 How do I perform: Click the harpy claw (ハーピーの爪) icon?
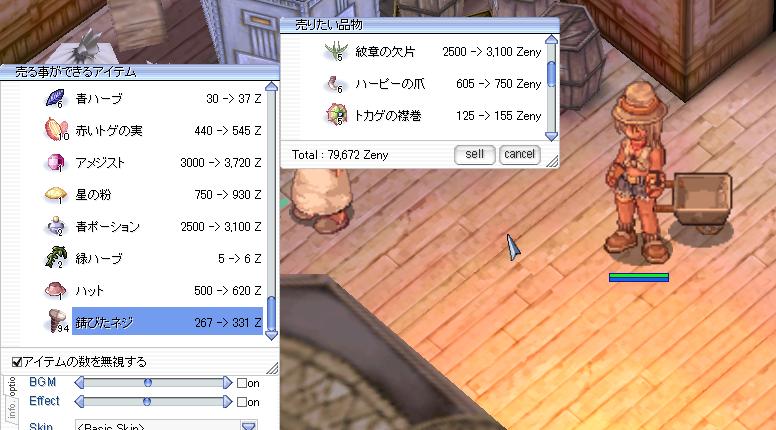coord(334,84)
